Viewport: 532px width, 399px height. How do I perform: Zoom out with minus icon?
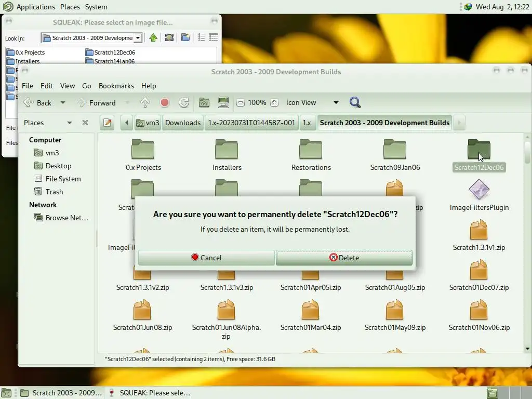240,102
